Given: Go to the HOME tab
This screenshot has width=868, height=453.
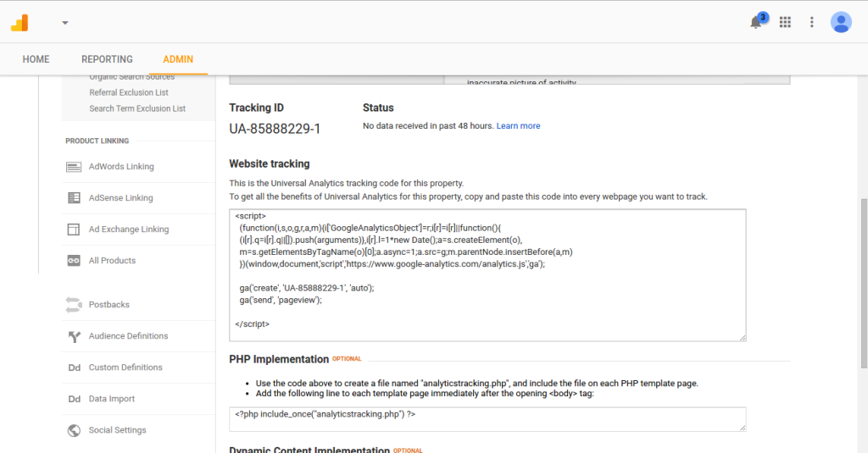Looking at the screenshot, I should point(36,59).
